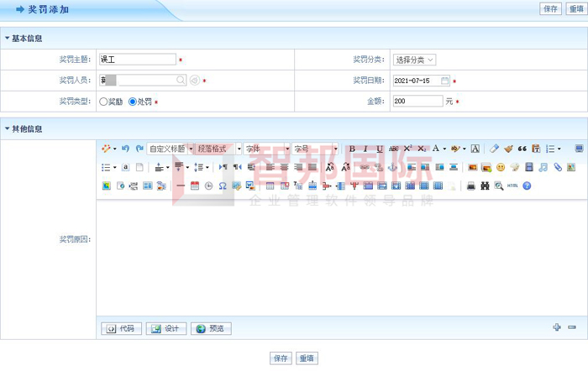This screenshot has width=588, height=371.
Task: Select the 奖励 radio button
Action: coord(103,102)
